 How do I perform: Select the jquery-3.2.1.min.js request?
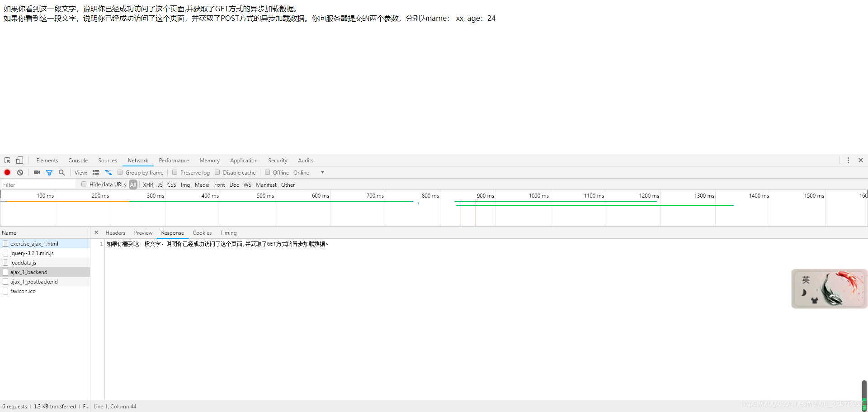[x=45, y=253]
